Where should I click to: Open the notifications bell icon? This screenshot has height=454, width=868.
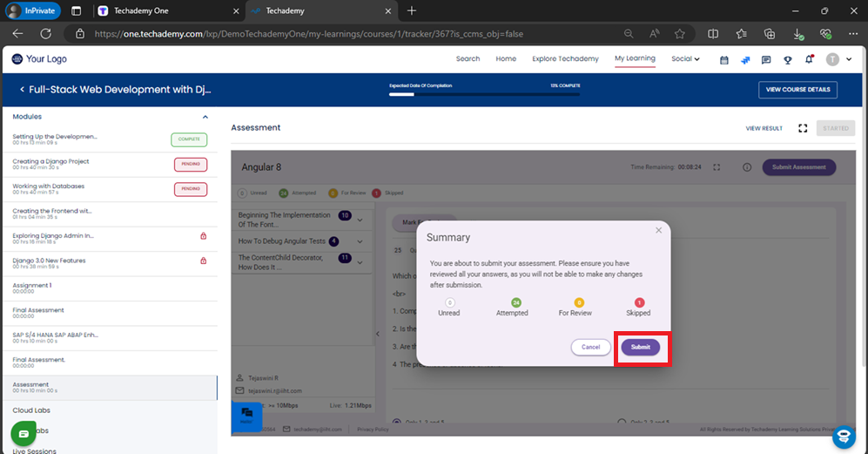pos(809,59)
